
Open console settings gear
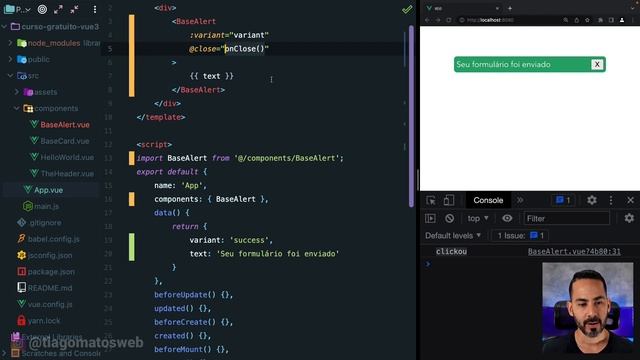coord(629,218)
